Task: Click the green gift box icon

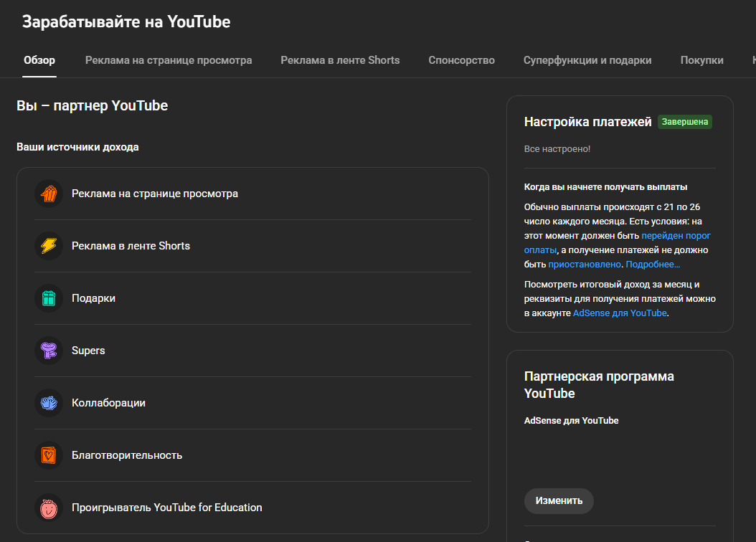Action: (x=49, y=298)
